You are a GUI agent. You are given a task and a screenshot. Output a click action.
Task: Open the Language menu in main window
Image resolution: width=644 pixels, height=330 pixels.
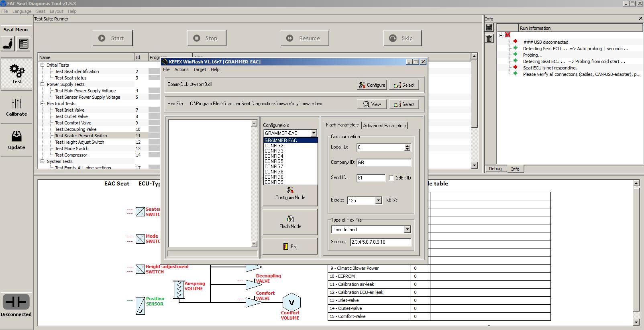[x=22, y=11]
